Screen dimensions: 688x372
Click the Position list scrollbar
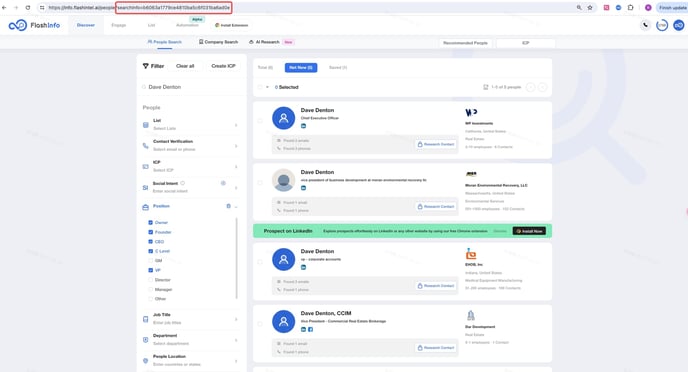point(236,258)
